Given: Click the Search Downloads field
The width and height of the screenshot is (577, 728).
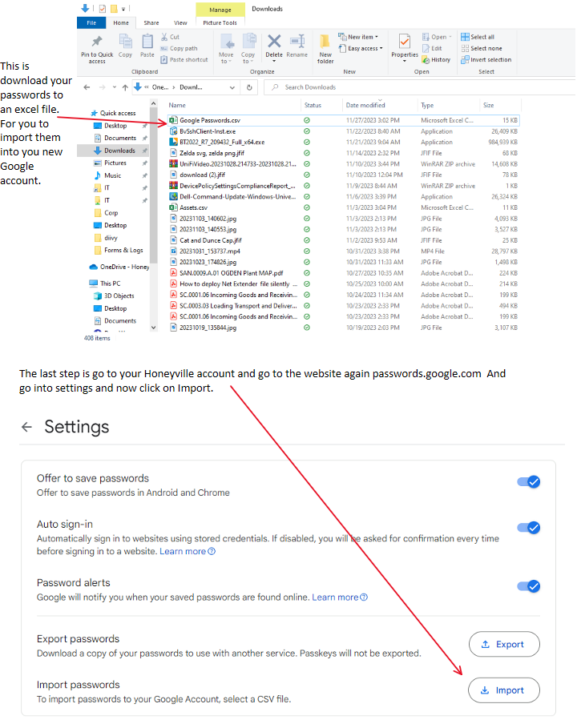Looking at the screenshot, I should [418, 87].
